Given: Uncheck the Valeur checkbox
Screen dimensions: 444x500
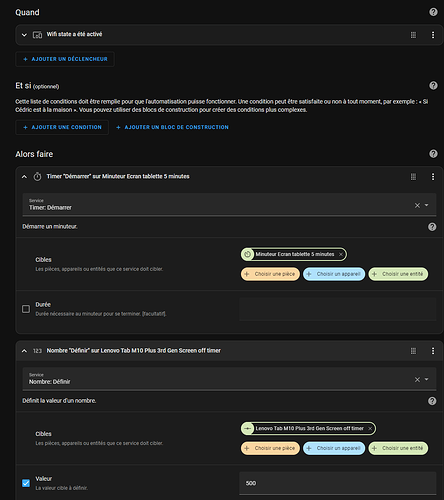Looking at the screenshot, I should click(26, 483).
